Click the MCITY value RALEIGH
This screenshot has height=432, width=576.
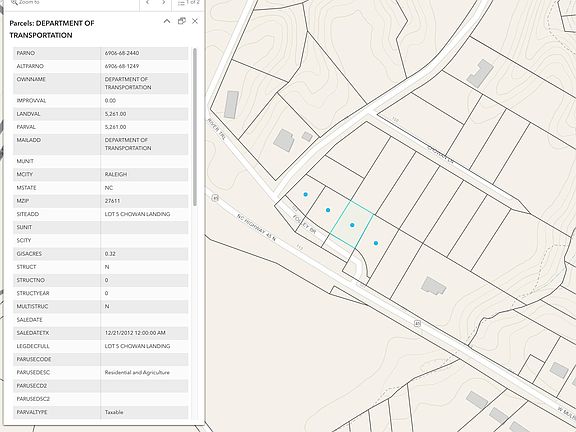click(x=116, y=174)
